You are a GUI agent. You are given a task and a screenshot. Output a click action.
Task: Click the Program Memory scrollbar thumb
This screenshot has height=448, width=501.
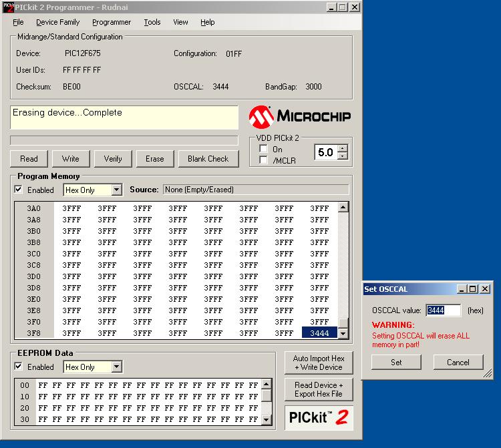(343, 323)
